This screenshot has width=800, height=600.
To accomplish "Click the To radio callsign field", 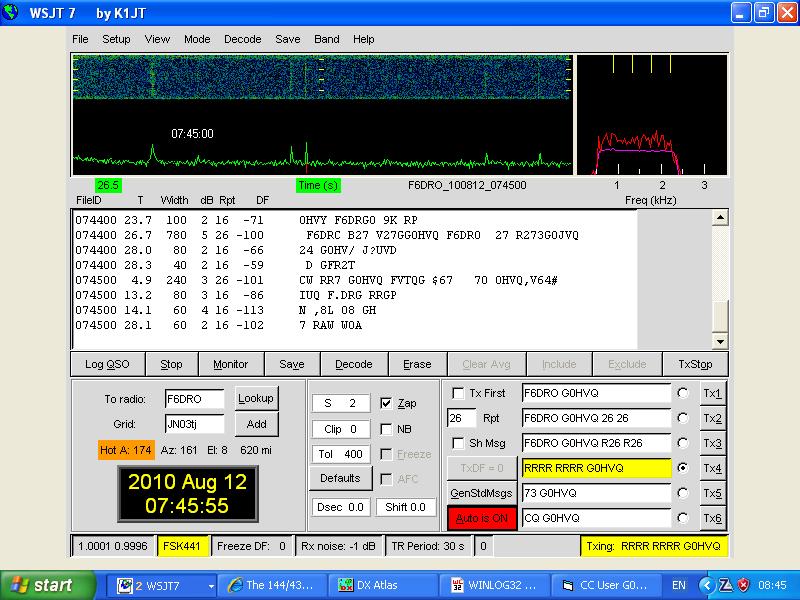I will 195,398.
